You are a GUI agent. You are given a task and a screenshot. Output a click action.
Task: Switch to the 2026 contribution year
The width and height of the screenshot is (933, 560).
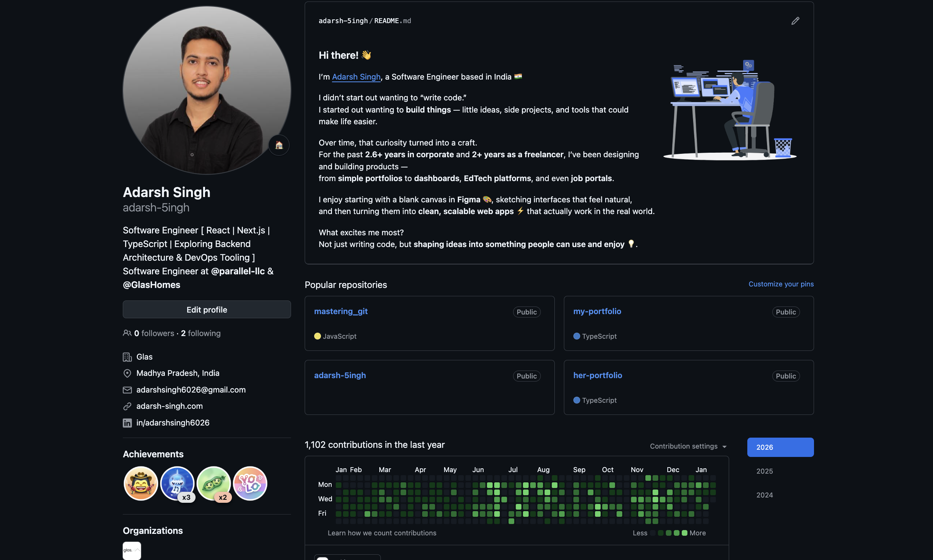pos(780,447)
